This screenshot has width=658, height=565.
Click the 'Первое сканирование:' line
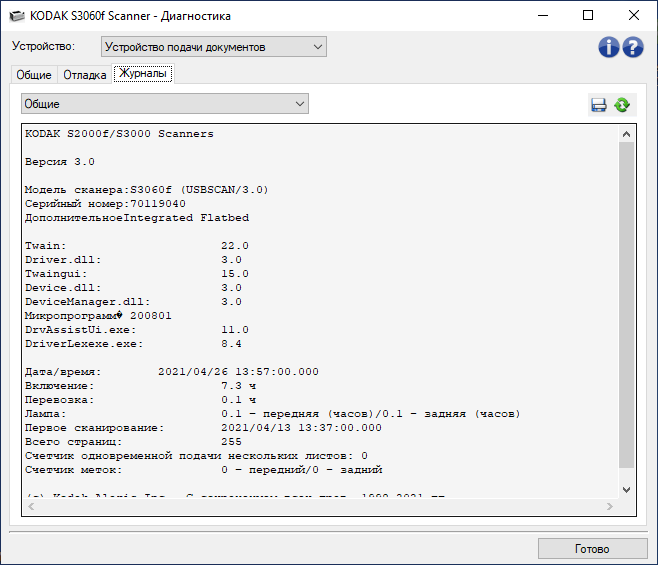coord(203,428)
